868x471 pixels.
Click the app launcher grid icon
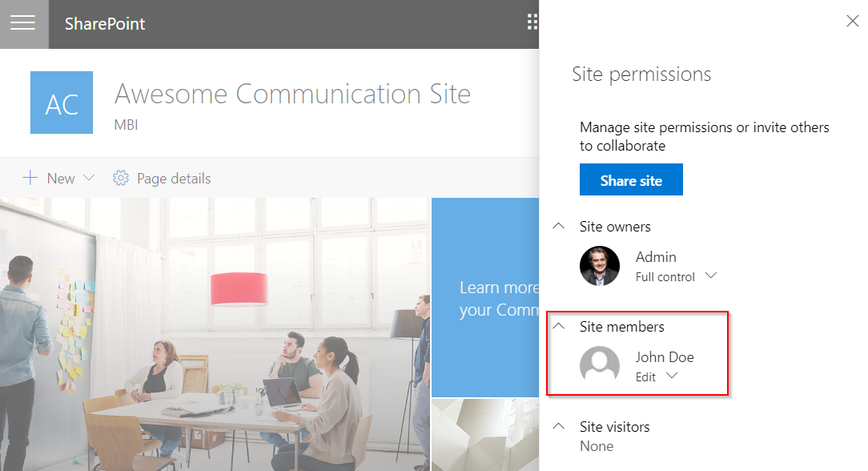tap(532, 22)
